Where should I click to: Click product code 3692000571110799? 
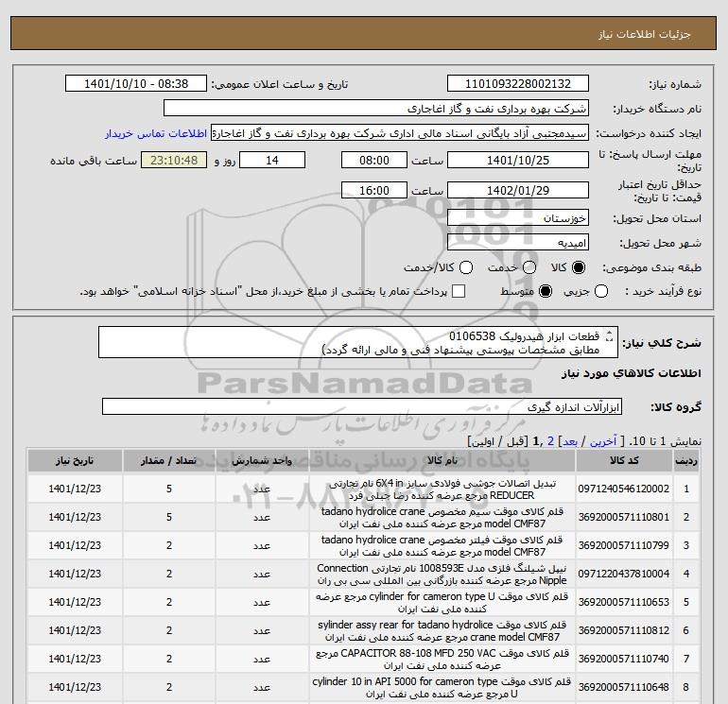pos(624,545)
